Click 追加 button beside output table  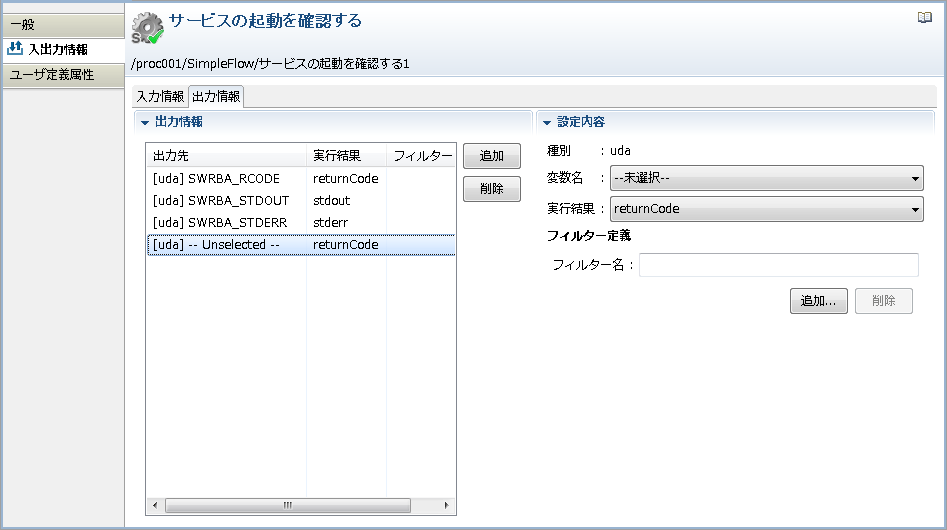click(492, 156)
